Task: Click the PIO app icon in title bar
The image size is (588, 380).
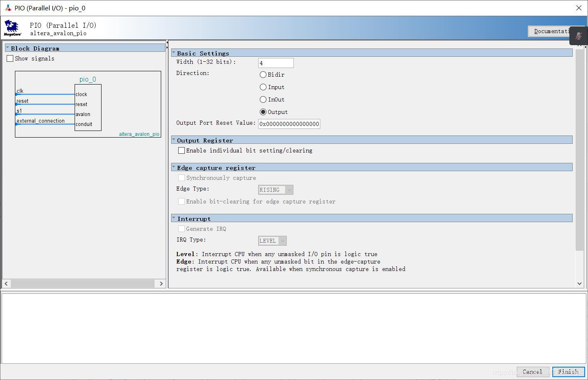Action: pyautogui.click(x=8, y=8)
